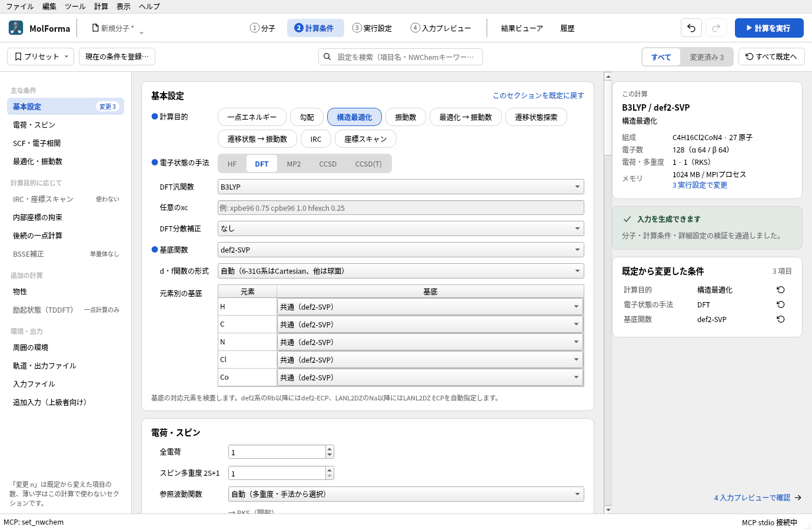Open the DFT分散補正 dropdown
The height and width of the screenshot is (530, 812).
coord(401,228)
